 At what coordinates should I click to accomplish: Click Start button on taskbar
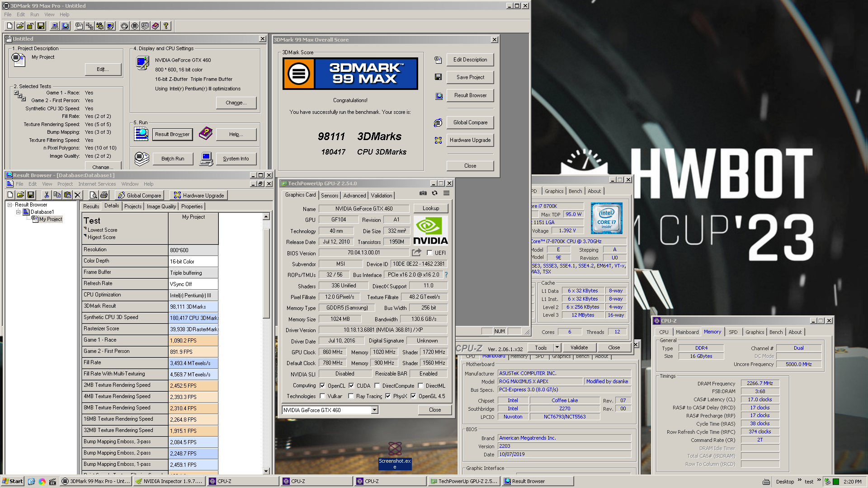click(13, 481)
